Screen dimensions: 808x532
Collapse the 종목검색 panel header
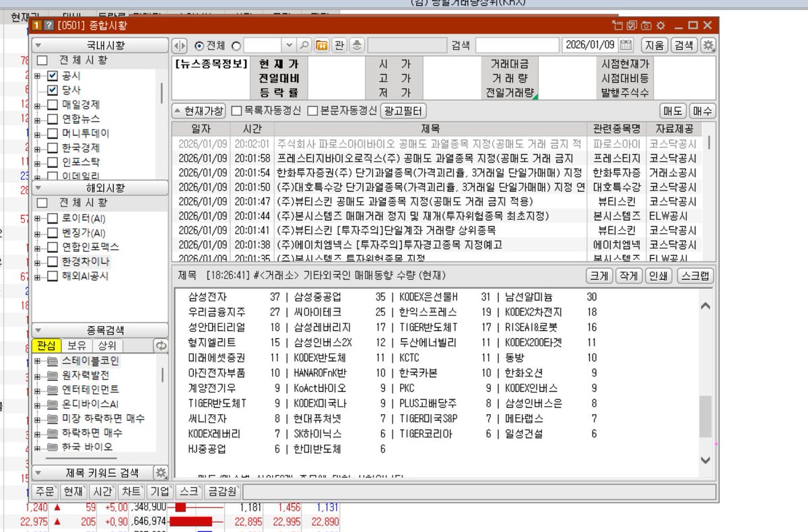click(x=100, y=331)
